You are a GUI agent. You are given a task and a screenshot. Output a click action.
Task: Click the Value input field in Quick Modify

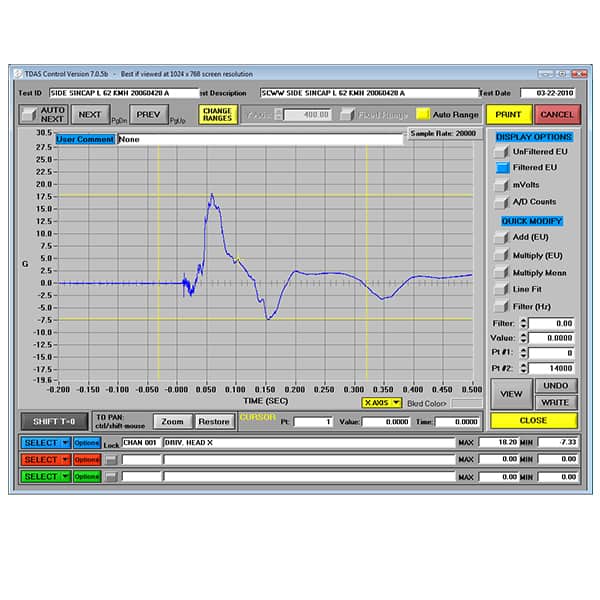[551, 338]
